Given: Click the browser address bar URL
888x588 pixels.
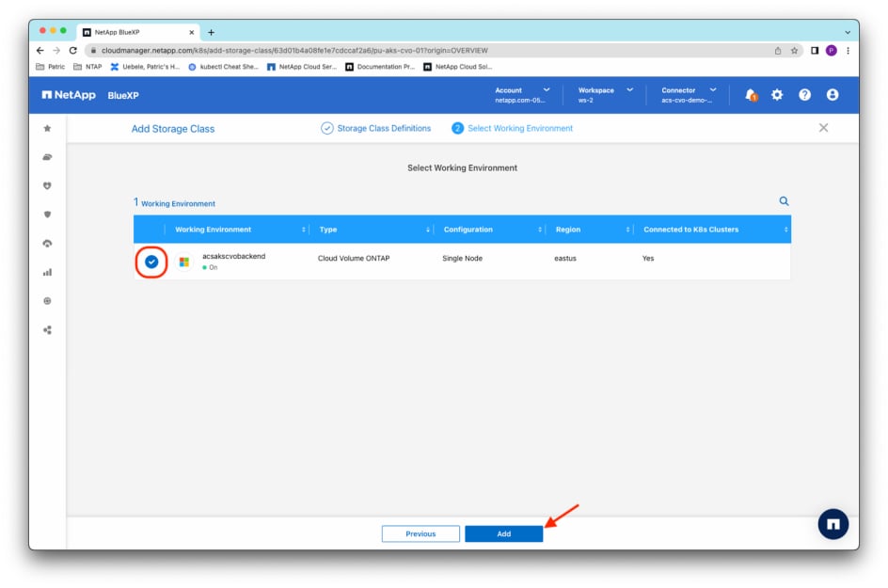Looking at the screenshot, I should point(294,51).
